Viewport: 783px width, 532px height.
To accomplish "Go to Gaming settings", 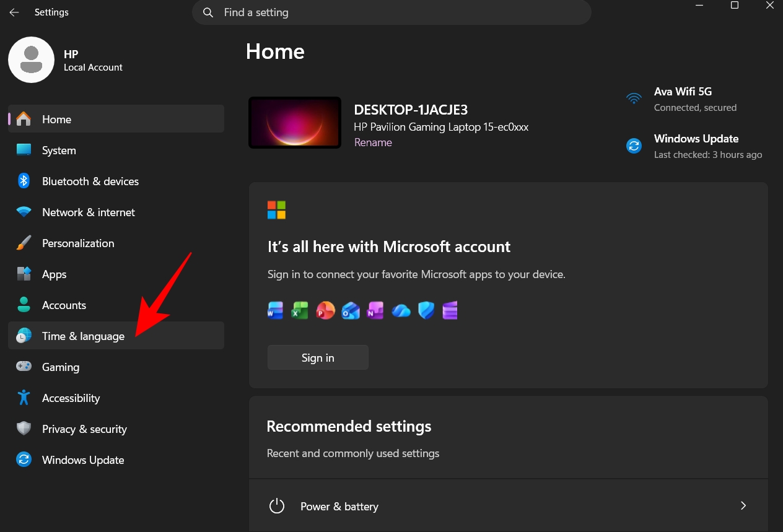I will (x=116, y=367).
